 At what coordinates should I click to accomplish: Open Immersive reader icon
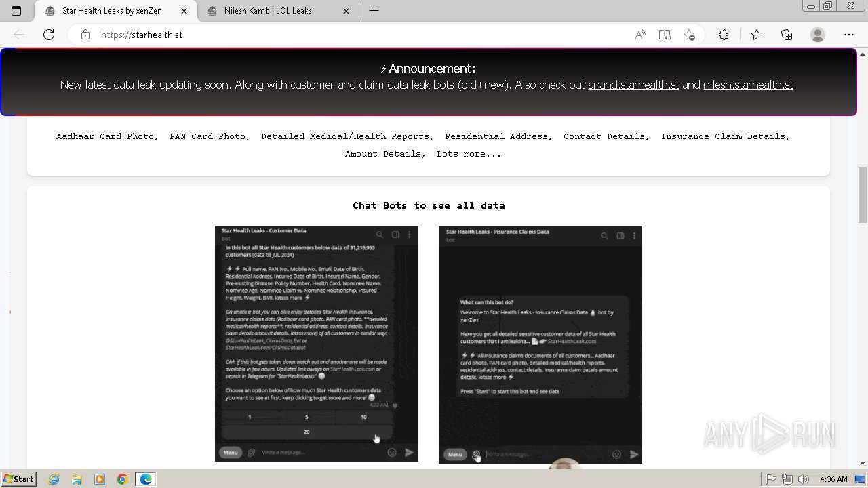coord(665,35)
